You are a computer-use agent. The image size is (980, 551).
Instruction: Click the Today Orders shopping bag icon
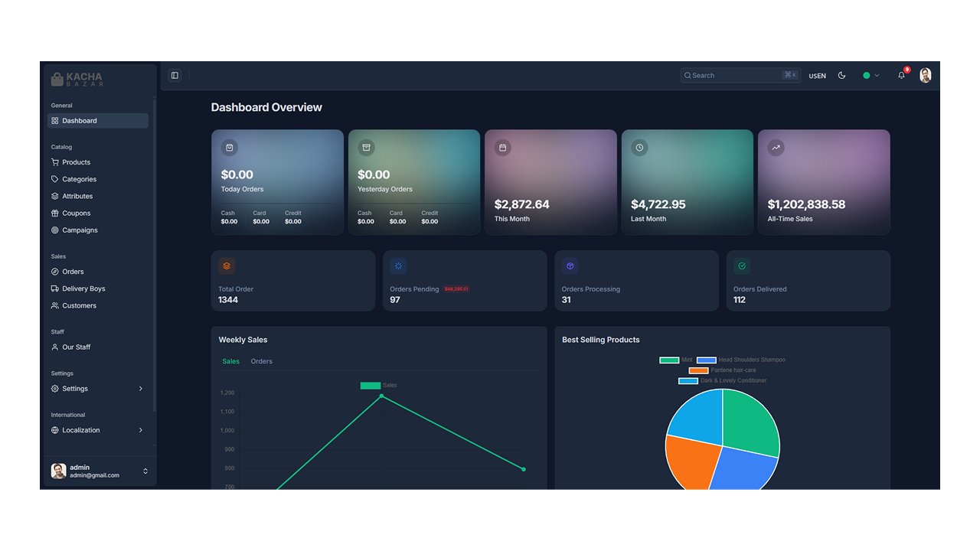pyautogui.click(x=229, y=148)
